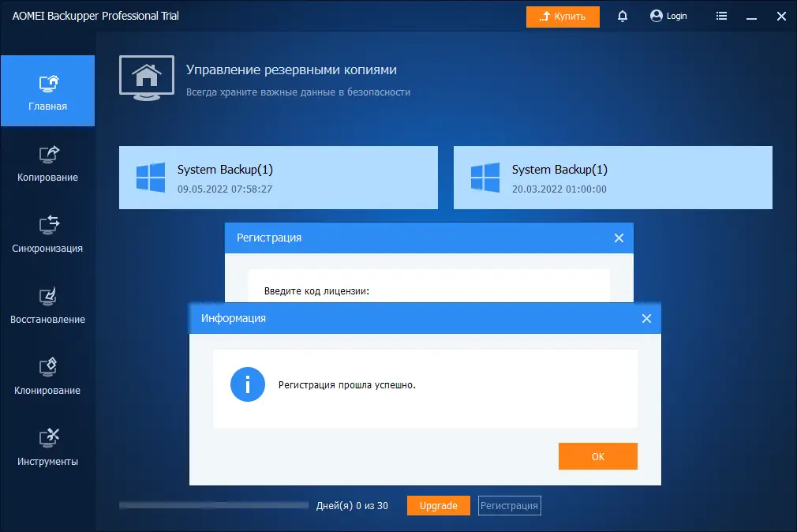797x532 pixels.
Task: Click the 09.05.2022 07:58:27 timestamp
Action: click(225, 189)
